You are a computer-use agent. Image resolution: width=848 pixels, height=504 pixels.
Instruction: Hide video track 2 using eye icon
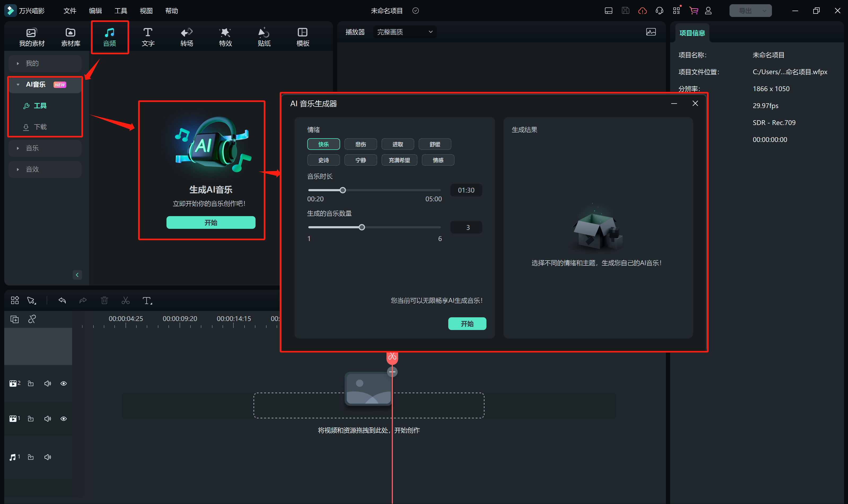(64, 383)
